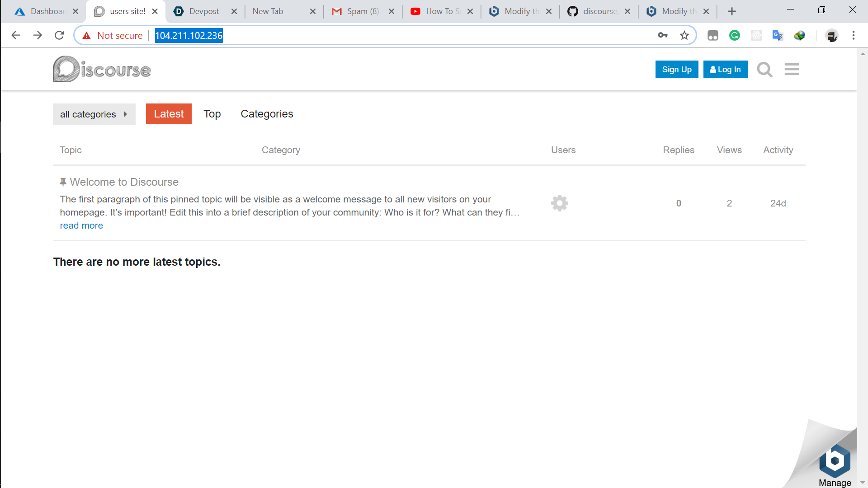Reload the current page
868x488 pixels.
[59, 36]
